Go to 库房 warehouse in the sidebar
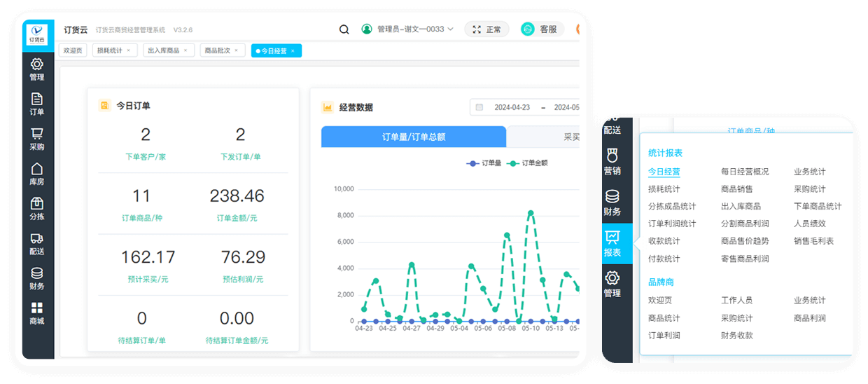Screen dimensions: 868x384 pyautogui.click(x=37, y=174)
